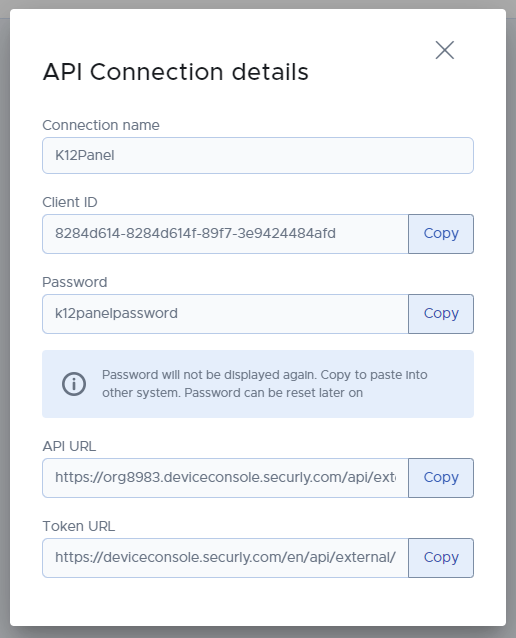
Task: Click the Password label above the field
Action: [x=75, y=282]
